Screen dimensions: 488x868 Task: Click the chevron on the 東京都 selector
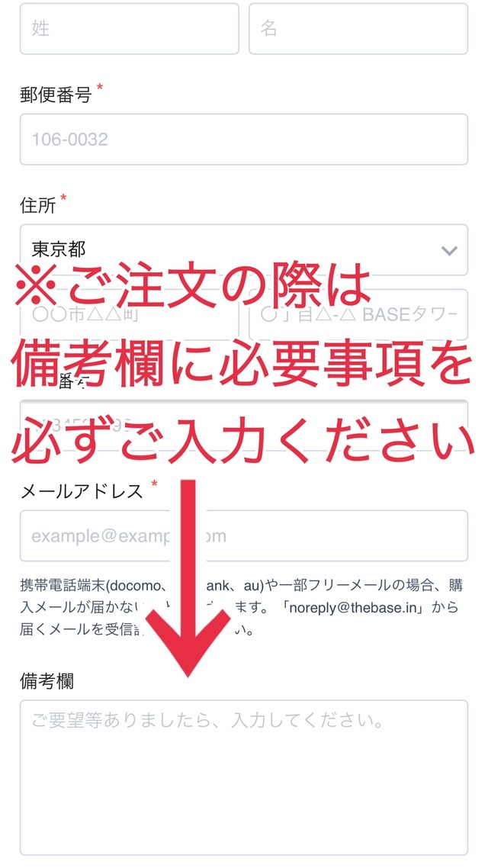tap(449, 251)
